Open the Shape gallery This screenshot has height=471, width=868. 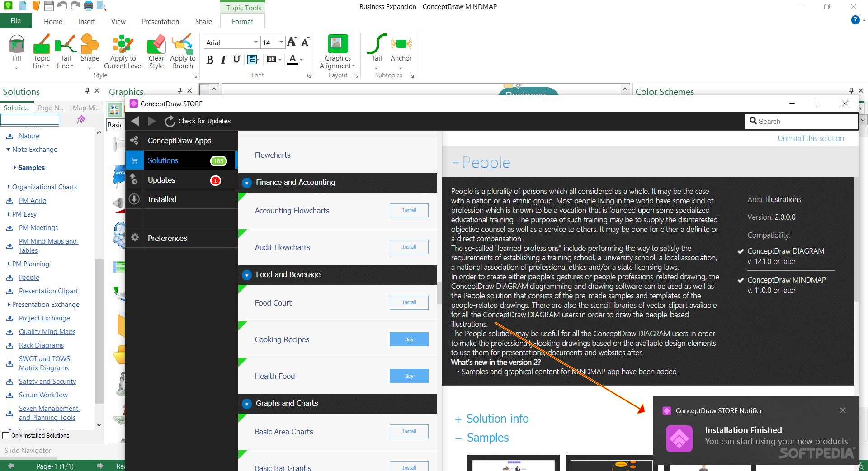[x=90, y=51]
